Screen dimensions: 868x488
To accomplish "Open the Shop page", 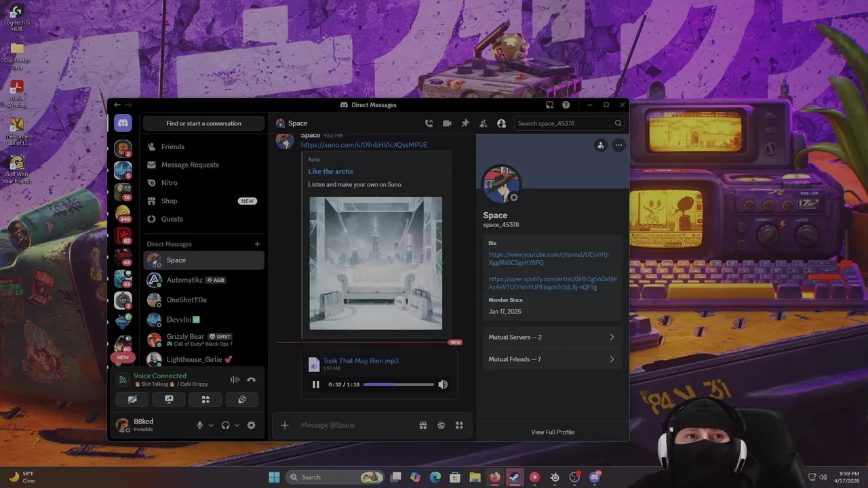I will coord(203,201).
